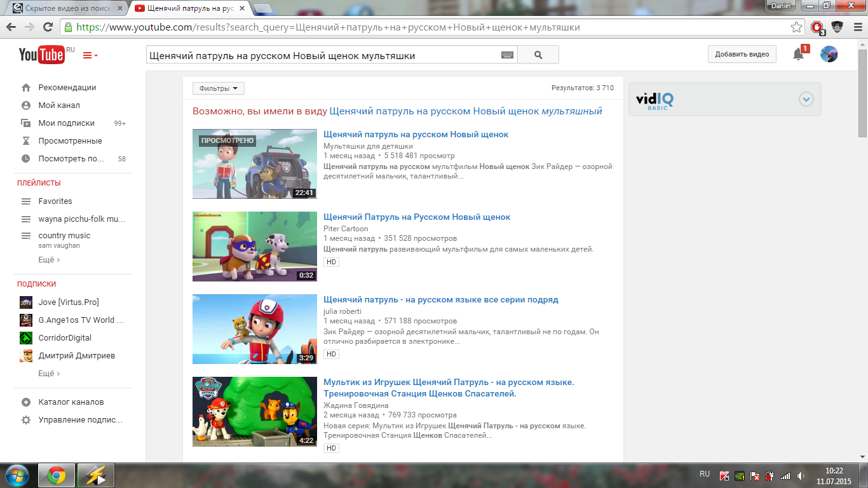Select Просмотренные in the sidebar
Screen dimensions: 868x488
coord(70,141)
